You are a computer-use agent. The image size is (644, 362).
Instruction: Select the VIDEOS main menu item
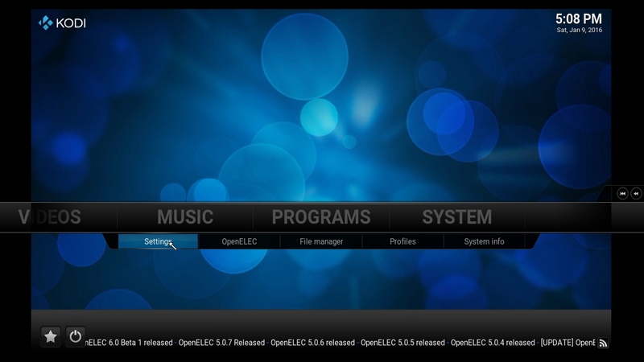(50, 217)
